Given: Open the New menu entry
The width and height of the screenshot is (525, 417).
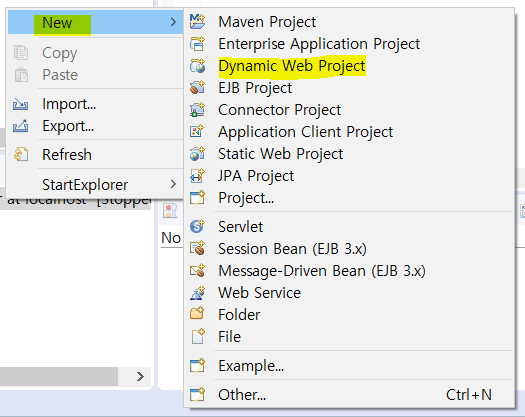Looking at the screenshot, I should (95, 22).
